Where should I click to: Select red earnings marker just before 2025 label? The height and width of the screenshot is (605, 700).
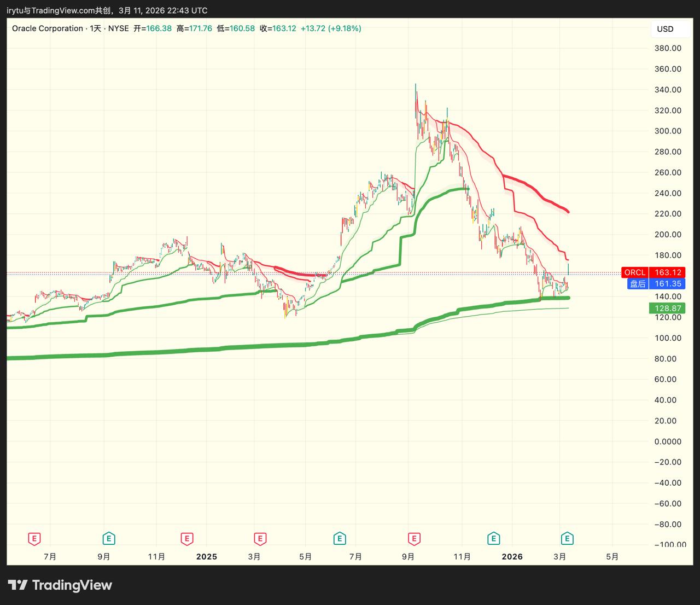coord(187,539)
